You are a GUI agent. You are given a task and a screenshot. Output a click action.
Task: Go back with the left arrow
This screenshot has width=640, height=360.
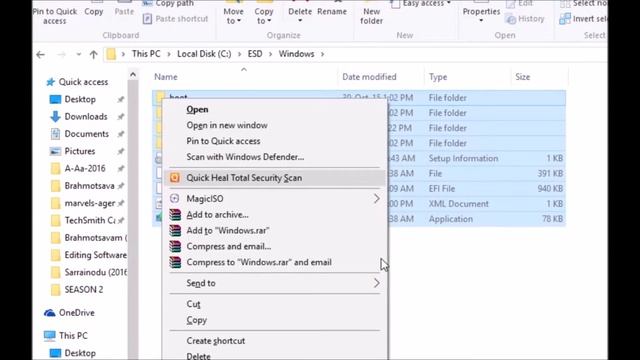click(x=40, y=54)
